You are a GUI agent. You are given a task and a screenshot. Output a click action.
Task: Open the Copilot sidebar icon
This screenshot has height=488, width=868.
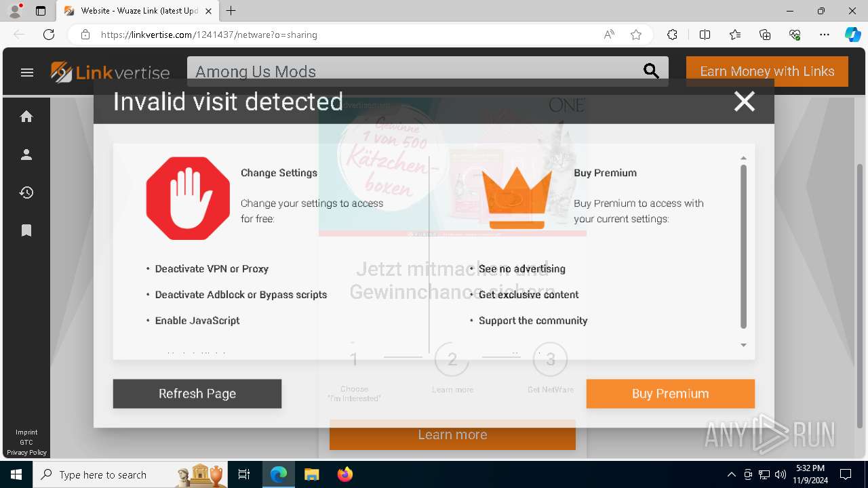853,35
